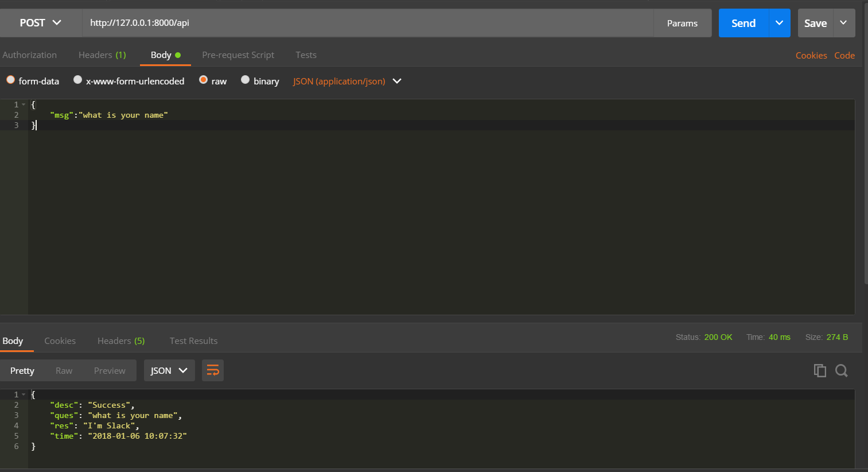Toggle line wrap icon in response toolbar
The image size is (868, 472).
click(x=213, y=370)
